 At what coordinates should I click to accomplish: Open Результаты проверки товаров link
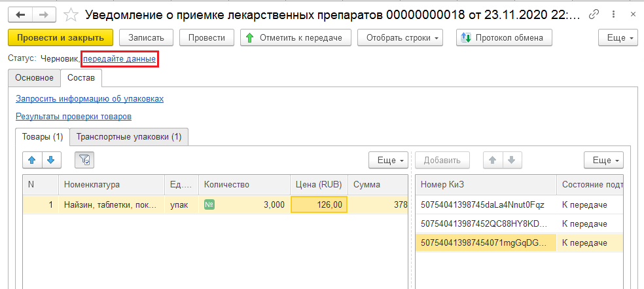(x=73, y=117)
